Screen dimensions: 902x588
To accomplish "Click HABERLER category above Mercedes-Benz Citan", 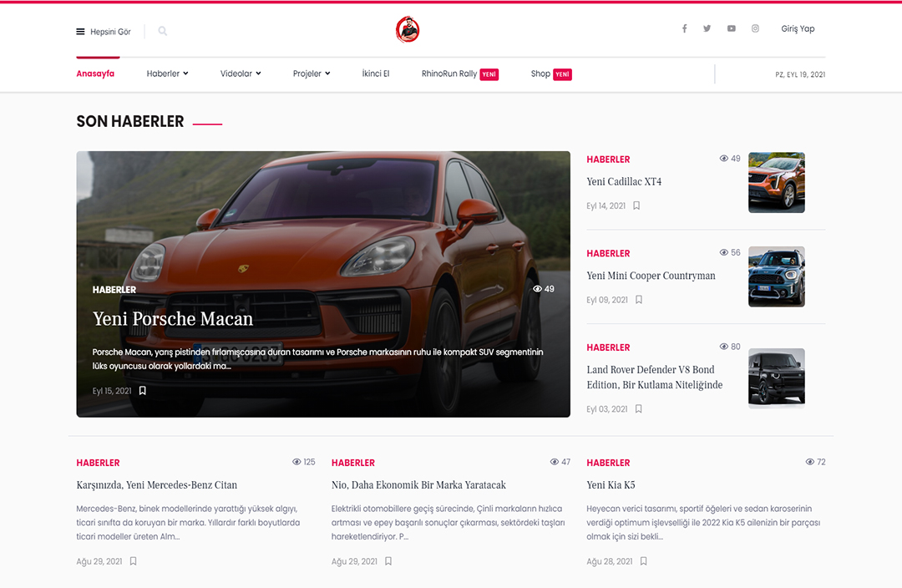I will [x=98, y=463].
